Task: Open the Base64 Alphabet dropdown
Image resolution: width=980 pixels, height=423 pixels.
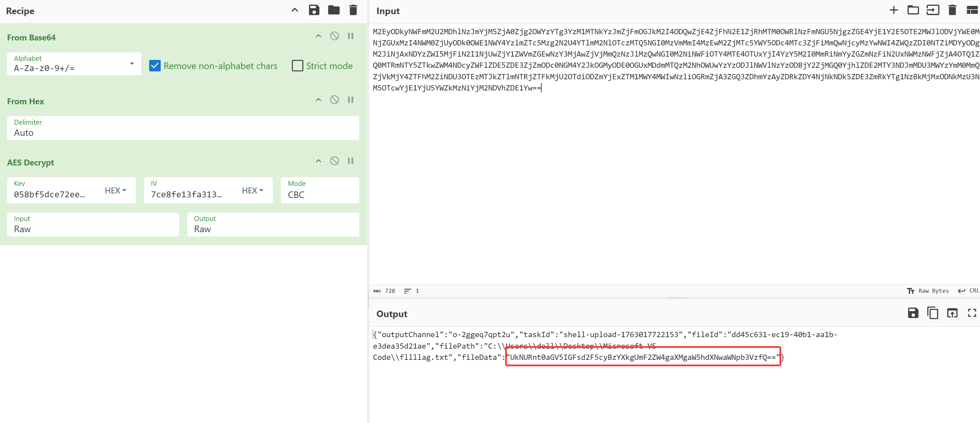Action: [74, 64]
